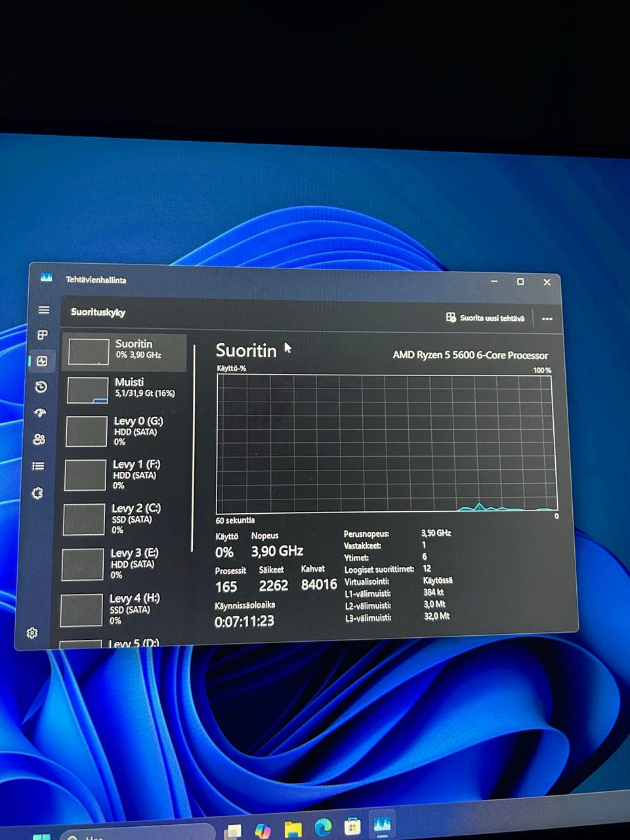Viewport: 630px width, 840px height.
Task: Click the performance list vertical scrollbar
Action: [x=194, y=449]
